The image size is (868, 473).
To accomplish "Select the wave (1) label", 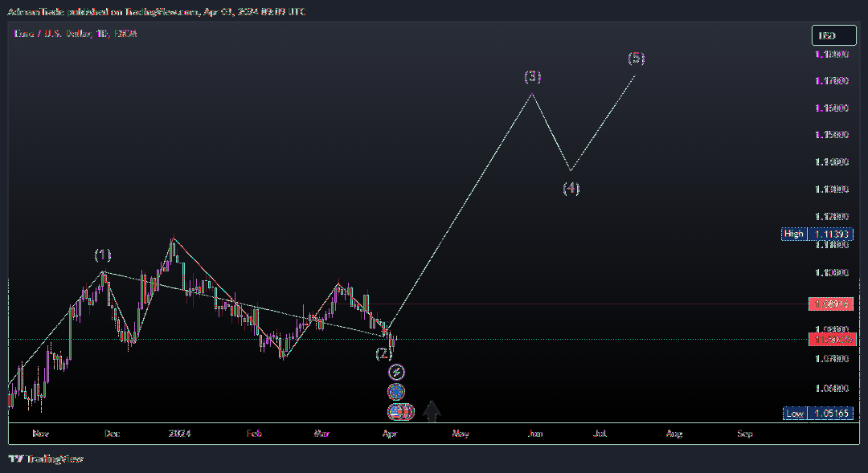I will (103, 255).
